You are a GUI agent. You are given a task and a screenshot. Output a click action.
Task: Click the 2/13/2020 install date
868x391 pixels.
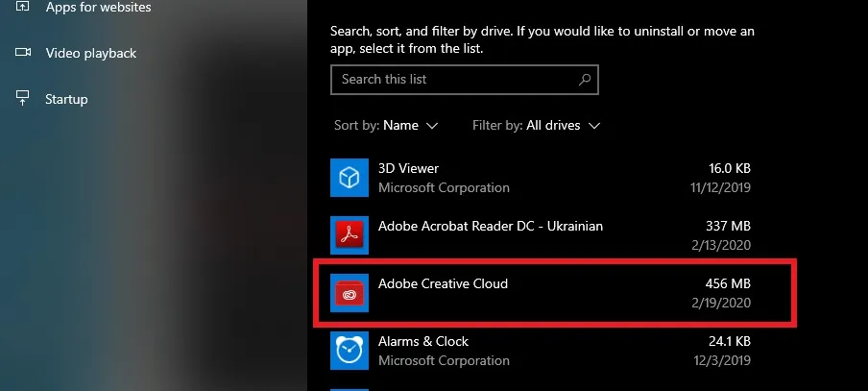721,245
